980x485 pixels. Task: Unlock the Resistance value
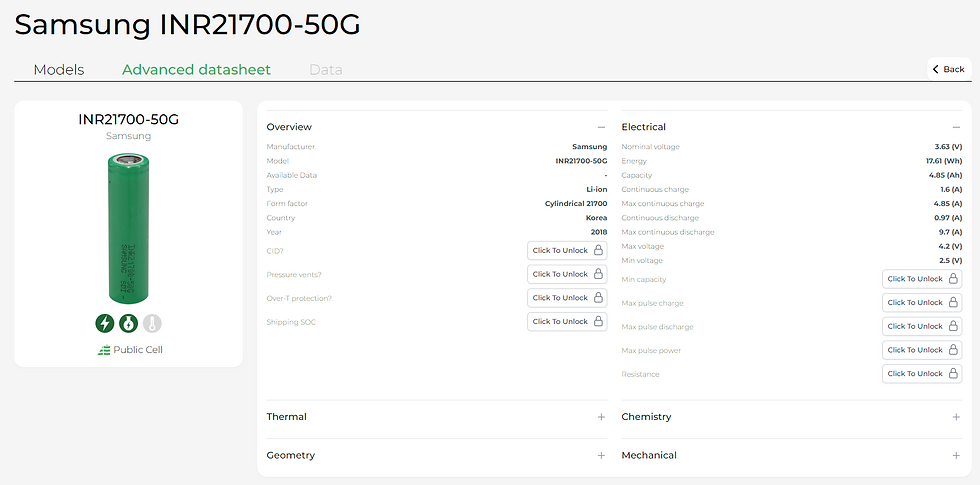[x=922, y=374]
